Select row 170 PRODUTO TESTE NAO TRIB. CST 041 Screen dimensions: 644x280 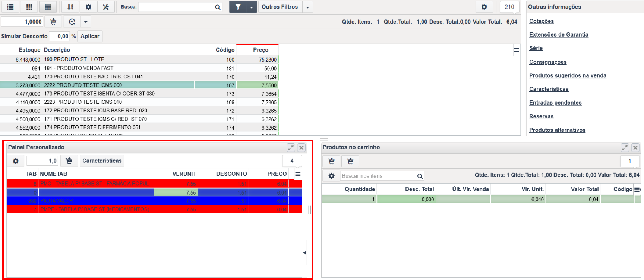(x=139, y=77)
